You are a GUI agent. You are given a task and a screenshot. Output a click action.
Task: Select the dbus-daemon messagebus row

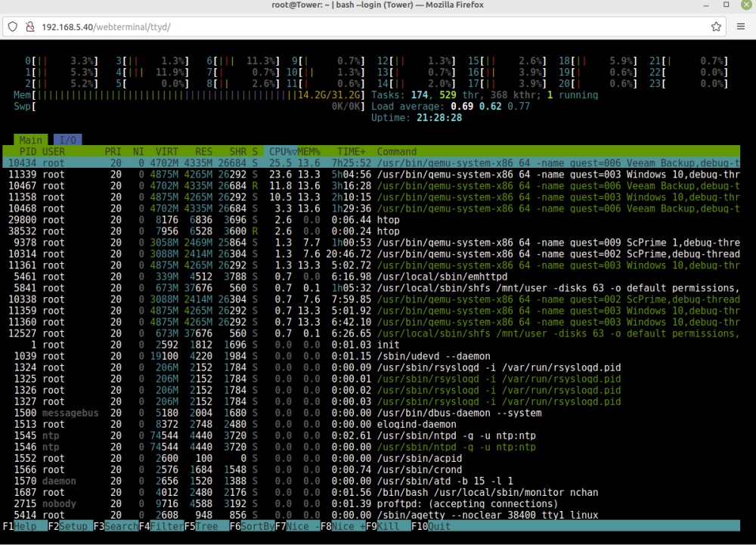pos(371,413)
